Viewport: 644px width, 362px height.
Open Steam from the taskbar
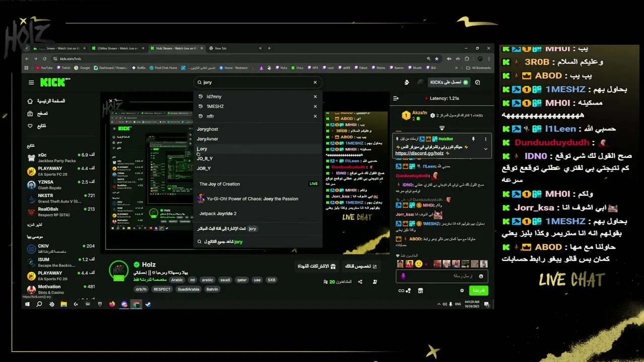coord(148,304)
